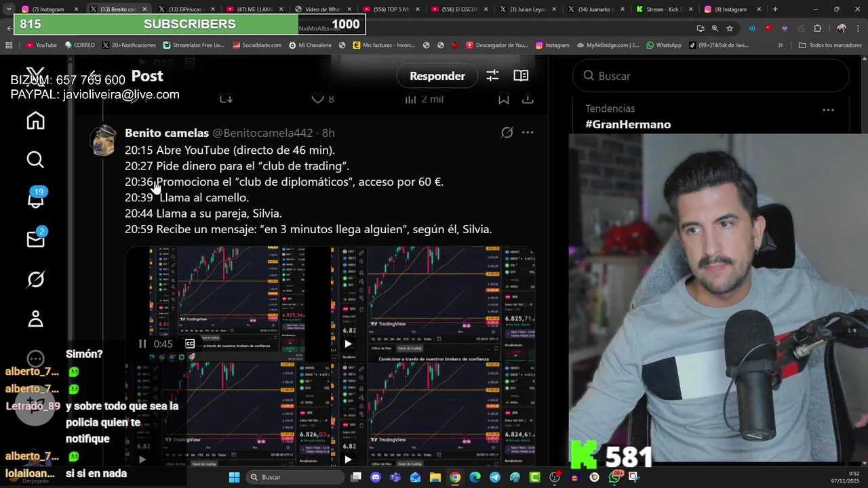Go to X Home from the sidebar
This screenshot has width=868, height=488.
pos(35,121)
